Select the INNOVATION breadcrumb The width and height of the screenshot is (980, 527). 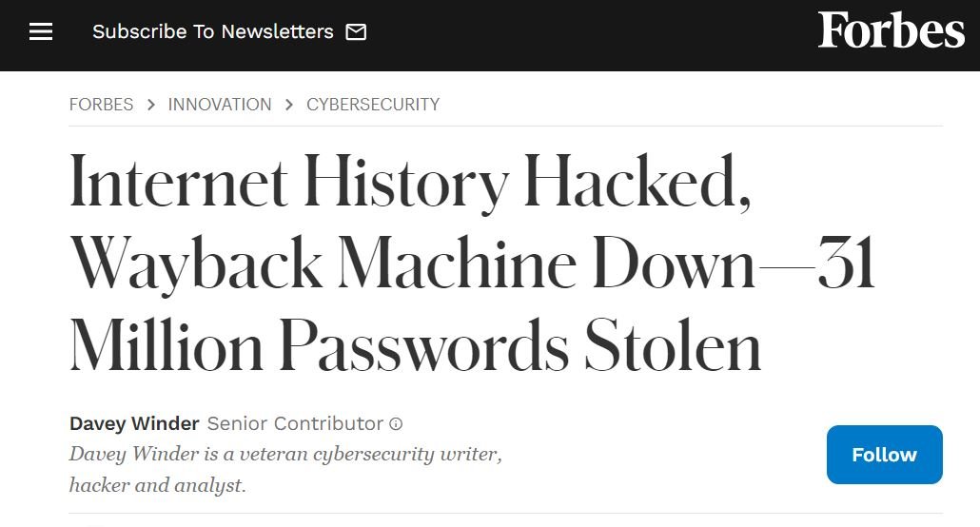tap(220, 105)
